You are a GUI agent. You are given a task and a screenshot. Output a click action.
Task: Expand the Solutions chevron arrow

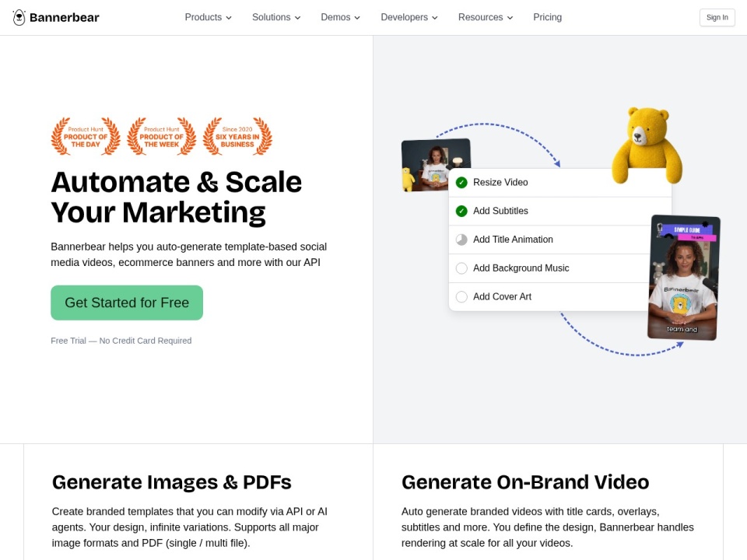(298, 18)
